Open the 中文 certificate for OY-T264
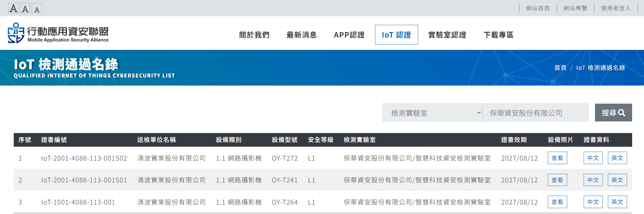The width and height of the screenshot is (644, 214). (x=593, y=202)
